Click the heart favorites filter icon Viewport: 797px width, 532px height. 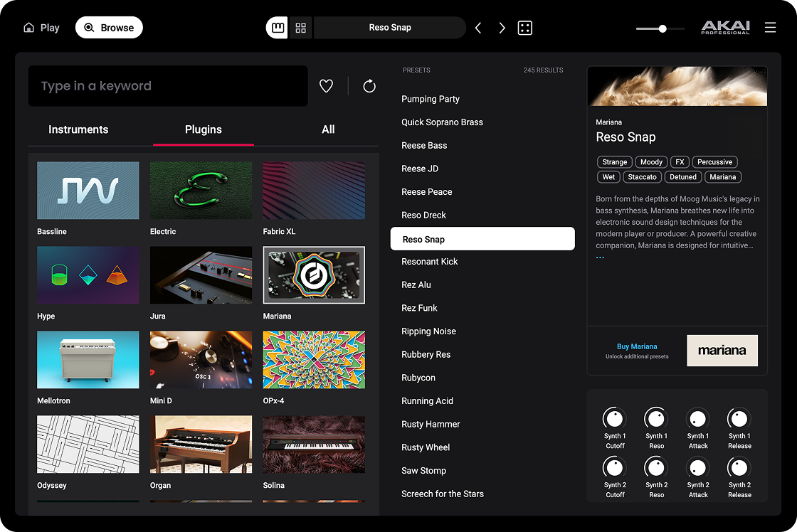coord(326,86)
